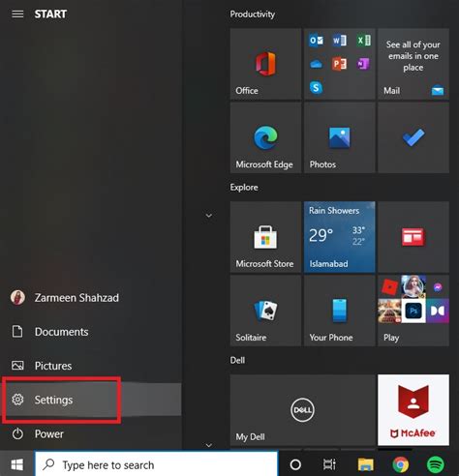Open Messenger icon in the Play folder

[x=438, y=286]
